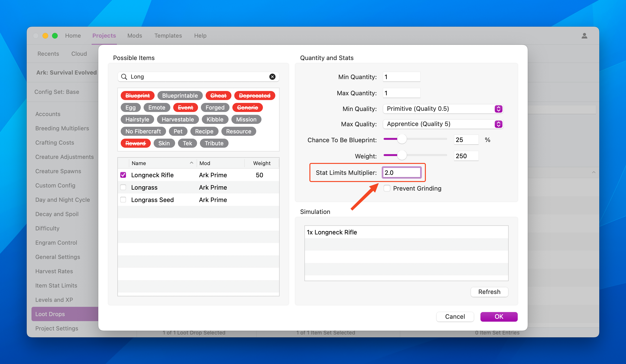This screenshot has height=364, width=626.
Task: Toggle the Blueprint tag filter
Action: (137, 96)
